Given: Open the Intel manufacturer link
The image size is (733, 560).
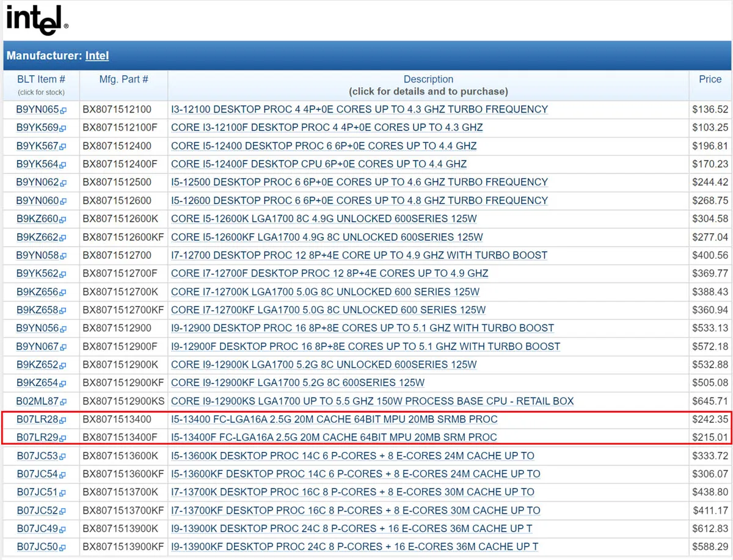Looking at the screenshot, I should pos(97,56).
